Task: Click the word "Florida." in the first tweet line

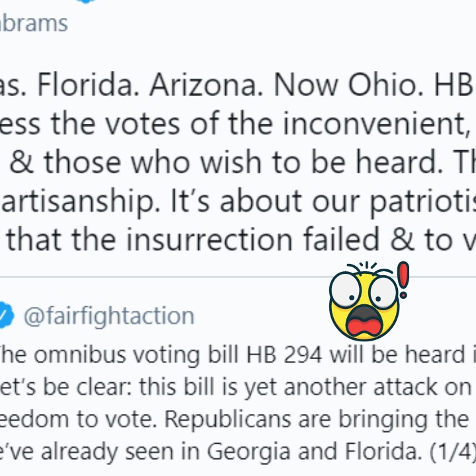Action: click(85, 85)
